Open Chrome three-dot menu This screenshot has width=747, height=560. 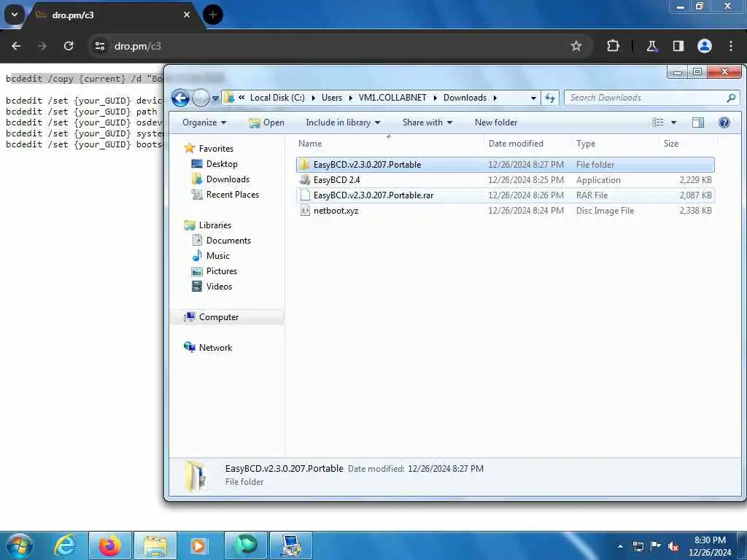pos(731,46)
